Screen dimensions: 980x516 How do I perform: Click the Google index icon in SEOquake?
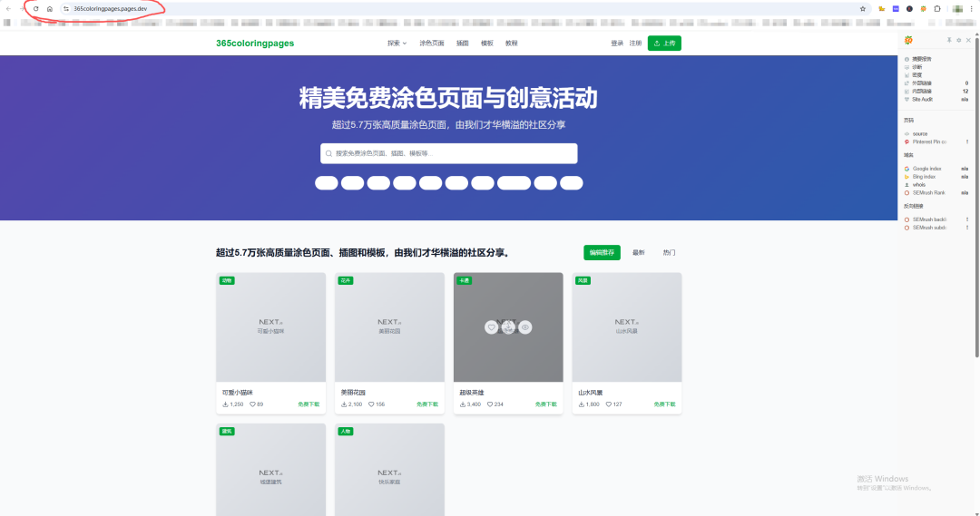[x=906, y=169]
